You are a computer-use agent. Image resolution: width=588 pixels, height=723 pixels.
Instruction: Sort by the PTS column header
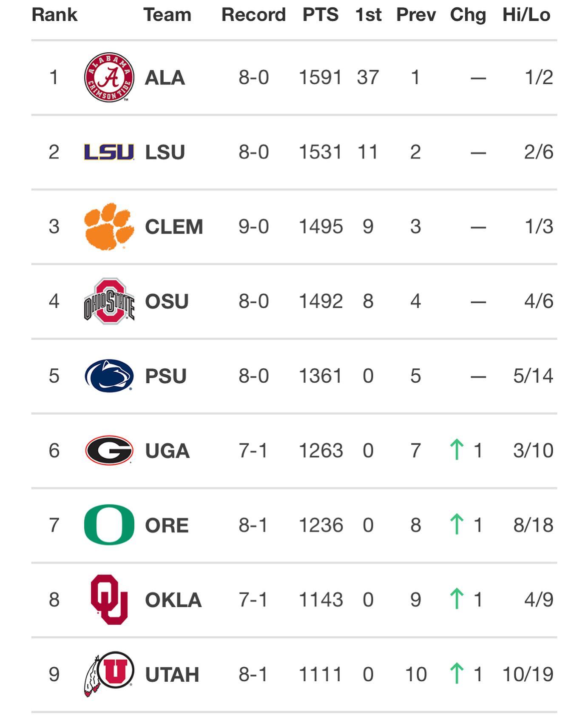321,15
